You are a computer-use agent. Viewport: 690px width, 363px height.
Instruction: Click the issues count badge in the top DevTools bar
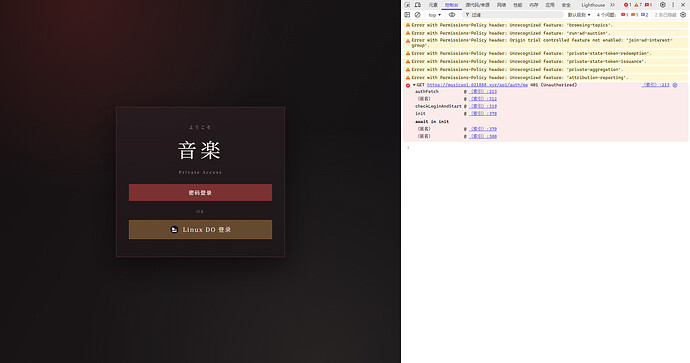(x=648, y=5)
